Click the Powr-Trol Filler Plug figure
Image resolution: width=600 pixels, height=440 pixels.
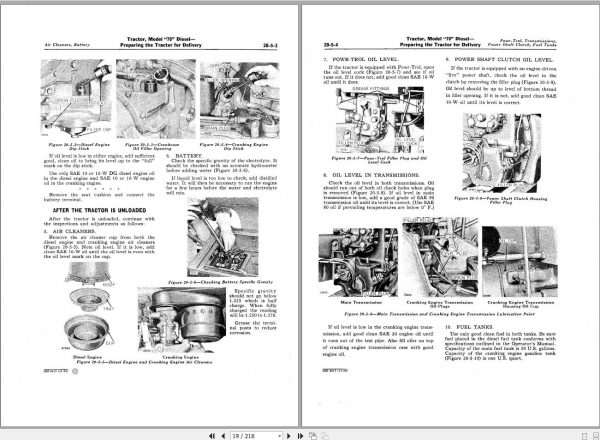pos(380,120)
